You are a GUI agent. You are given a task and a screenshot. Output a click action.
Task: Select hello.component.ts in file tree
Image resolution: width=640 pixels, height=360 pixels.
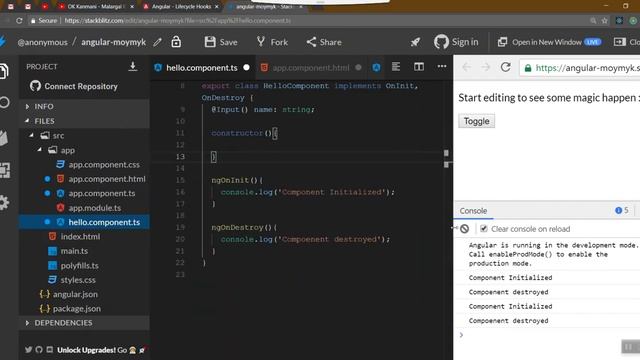pyautogui.click(x=84, y=222)
